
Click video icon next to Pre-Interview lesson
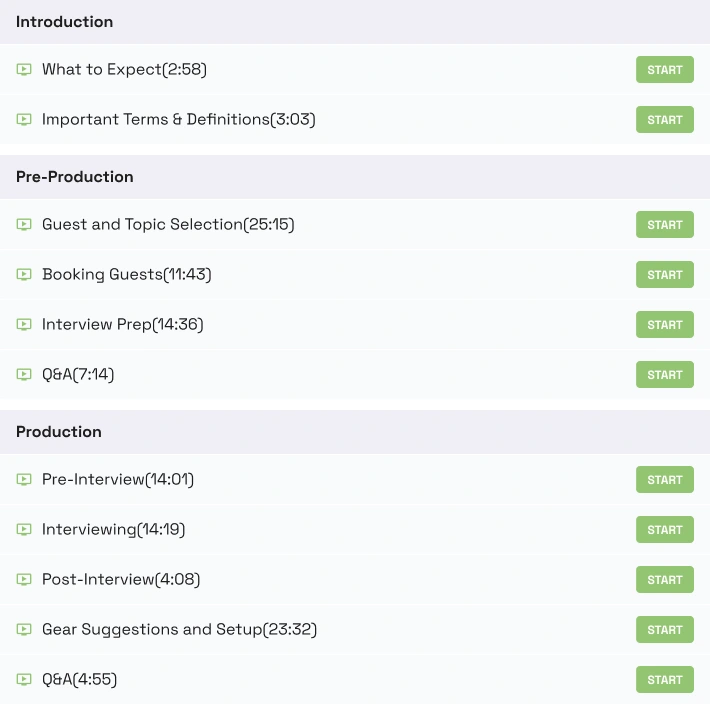[24, 480]
